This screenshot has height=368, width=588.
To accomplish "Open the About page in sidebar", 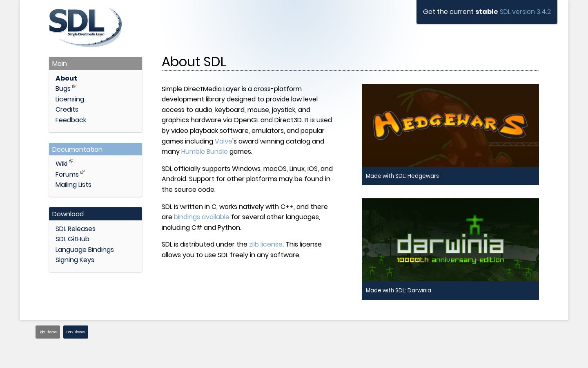I will pos(66,78).
